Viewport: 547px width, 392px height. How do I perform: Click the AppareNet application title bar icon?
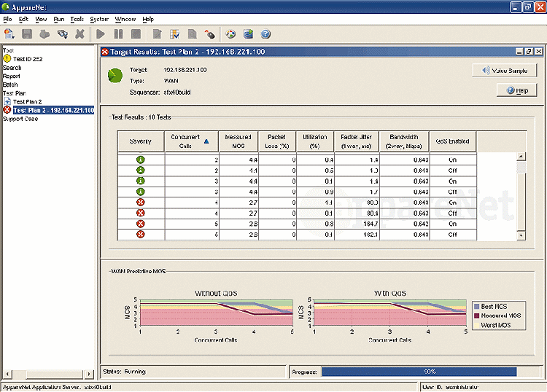[x=6, y=7]
